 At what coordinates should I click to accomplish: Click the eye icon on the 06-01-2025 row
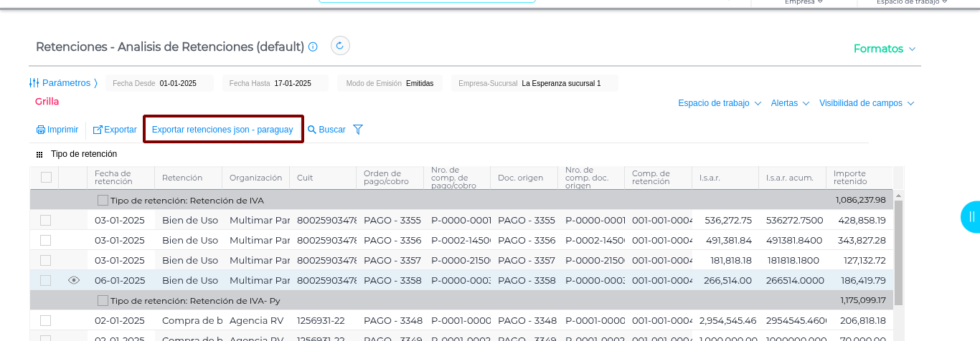click(73, 281)
